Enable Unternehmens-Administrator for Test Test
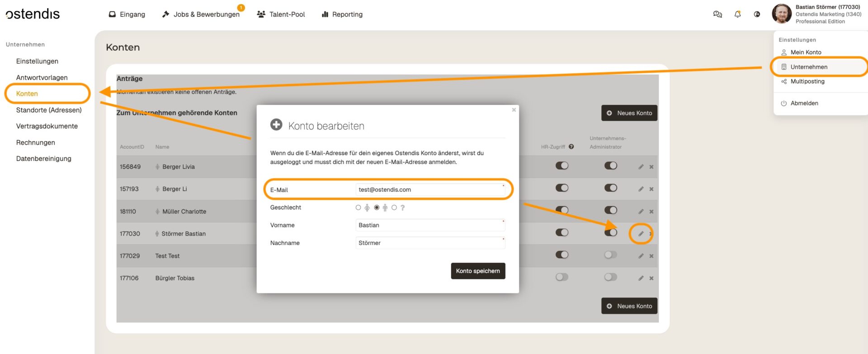The height and width of the screenshot is (354, 868). tap(610, 255)
